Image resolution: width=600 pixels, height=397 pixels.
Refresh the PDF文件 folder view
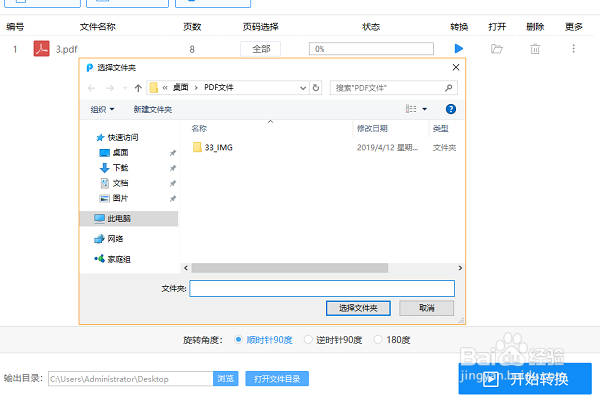(316, 88)
